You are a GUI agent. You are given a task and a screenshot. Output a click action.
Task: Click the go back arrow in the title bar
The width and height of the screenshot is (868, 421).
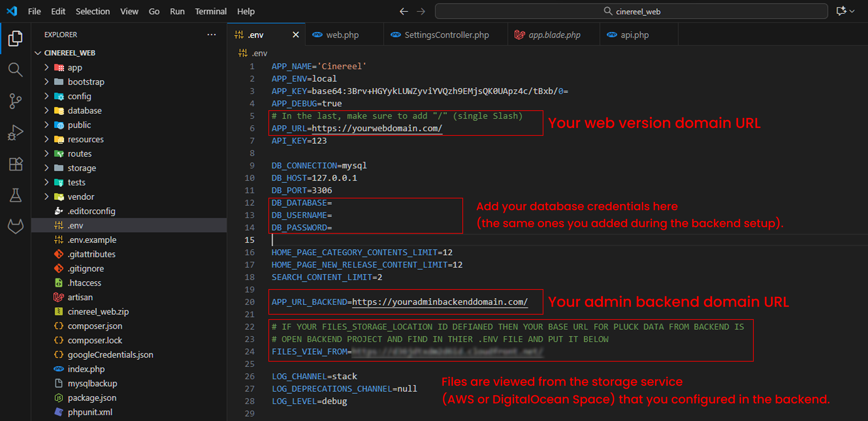(x=403, y=11)
